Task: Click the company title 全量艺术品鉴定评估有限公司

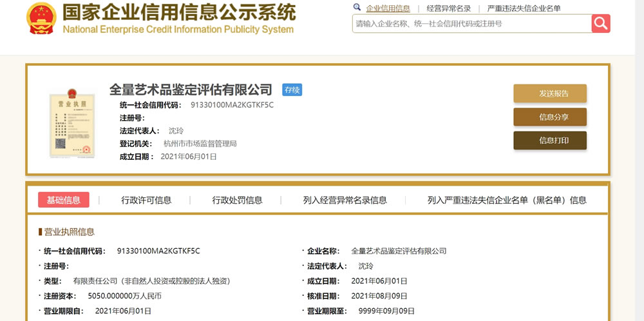Action: pos(191,89)
